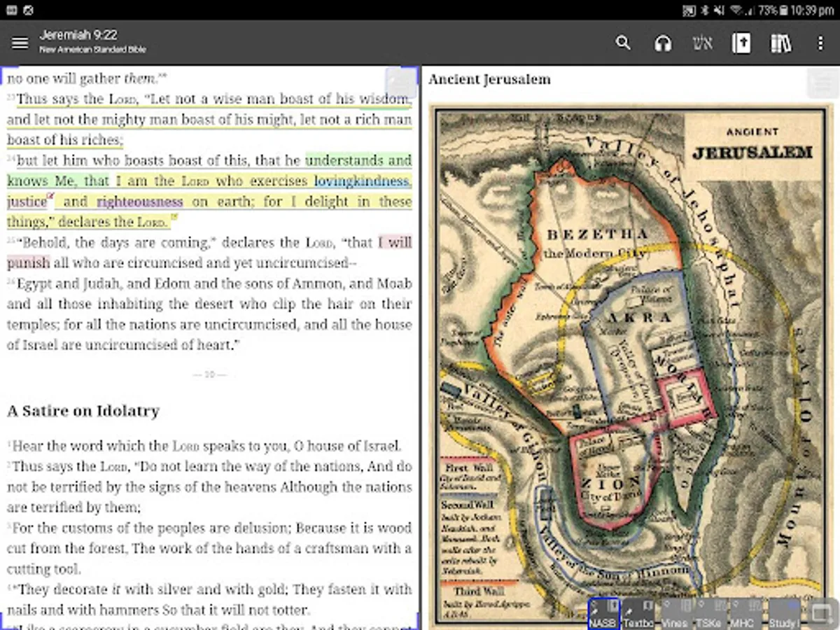Tap New American Standard Bible subtitle
Screen dimensions: 840x630
point(92,50)
